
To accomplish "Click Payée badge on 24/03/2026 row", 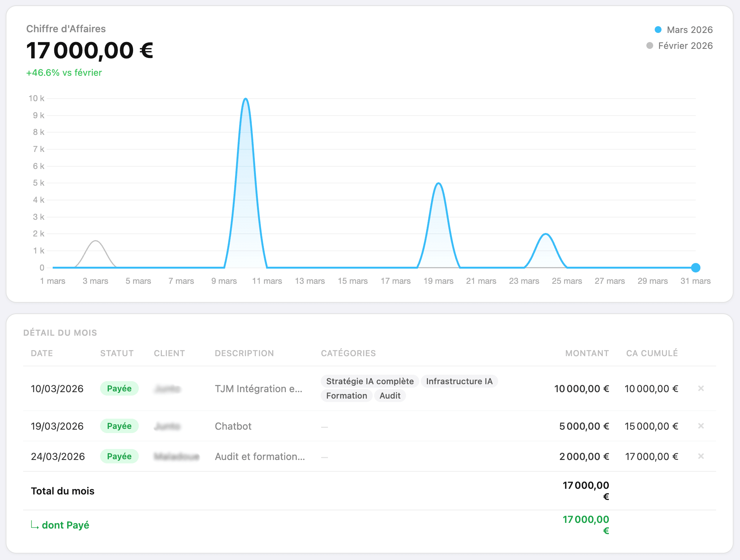I will point(119,457).
